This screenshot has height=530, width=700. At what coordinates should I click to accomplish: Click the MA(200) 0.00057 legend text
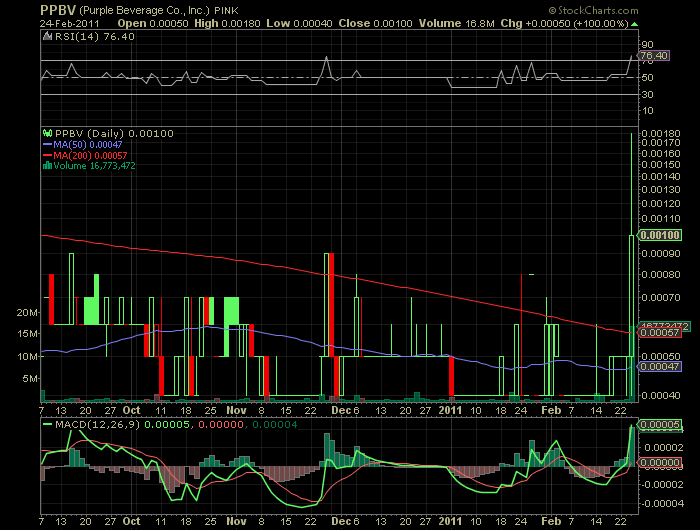tap(90, 155)
